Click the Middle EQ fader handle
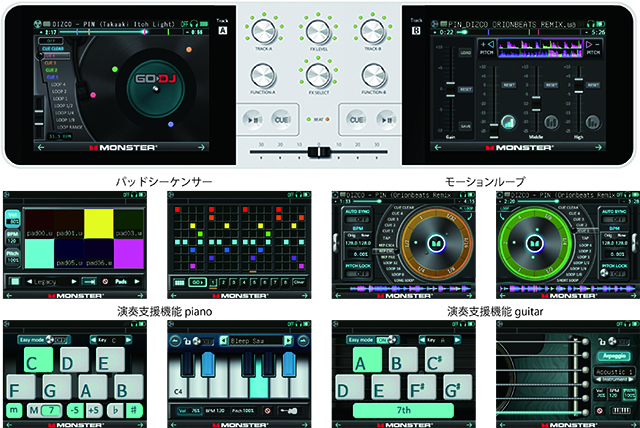 pos(536,104)
